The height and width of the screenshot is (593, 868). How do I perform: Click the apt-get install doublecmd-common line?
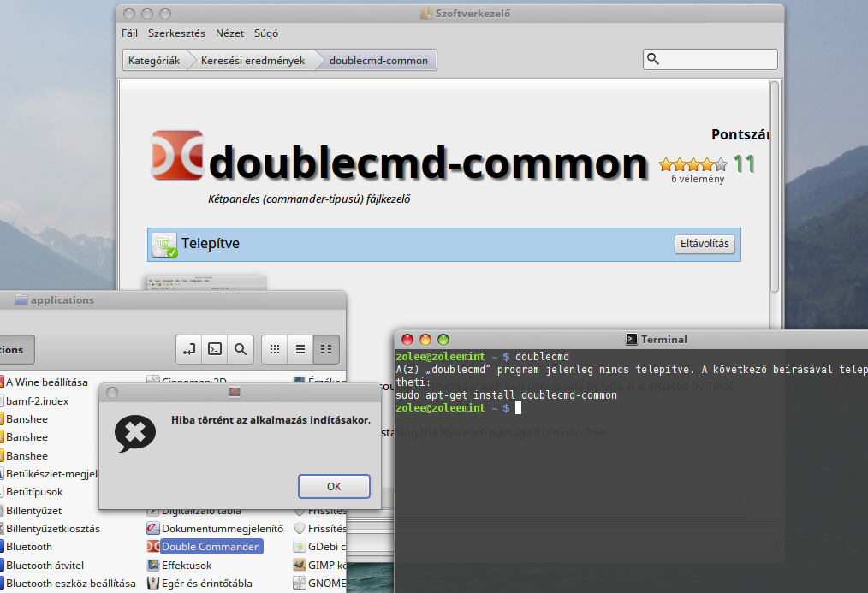click(506, 395)
